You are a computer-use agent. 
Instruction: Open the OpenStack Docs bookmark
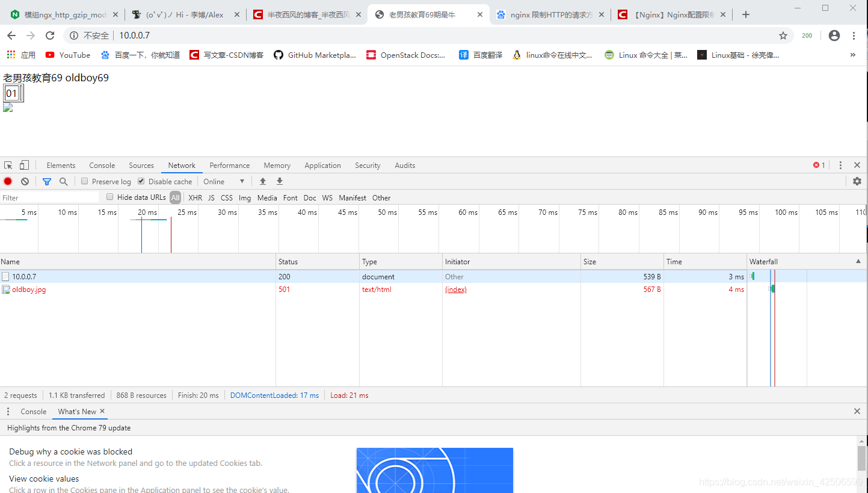(x=406, y=55)
